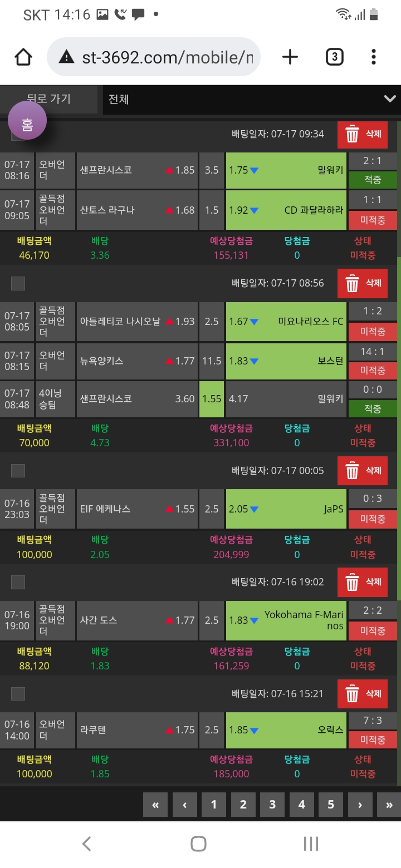Go to next page with › arrow

point(360,805)
